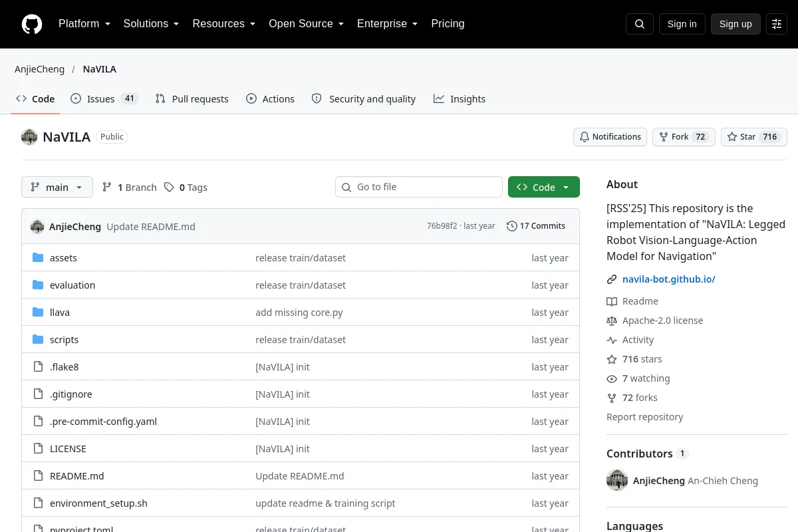Open the .pre-commit-config.yaml file
798x532 pixels.
point(103,422)
